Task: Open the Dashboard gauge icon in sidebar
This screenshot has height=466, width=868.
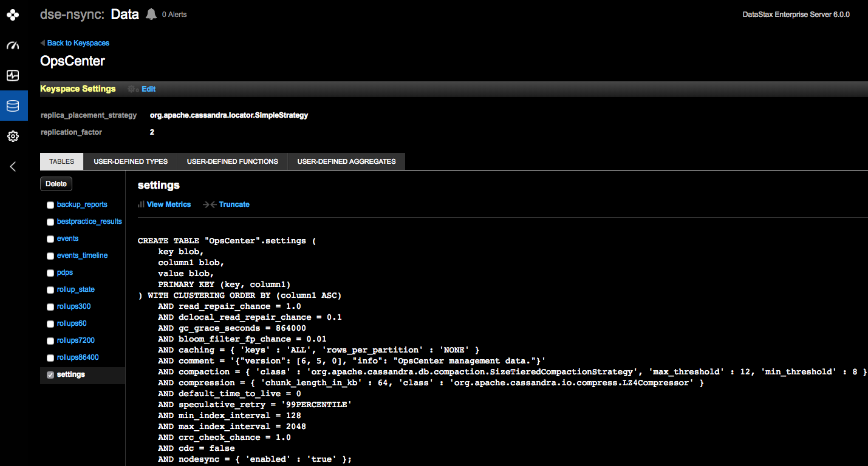Action: (x=13, y=46)
